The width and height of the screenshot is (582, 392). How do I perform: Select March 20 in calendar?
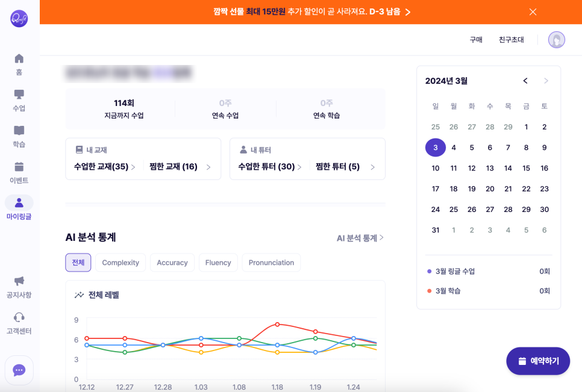coord(490,189)
